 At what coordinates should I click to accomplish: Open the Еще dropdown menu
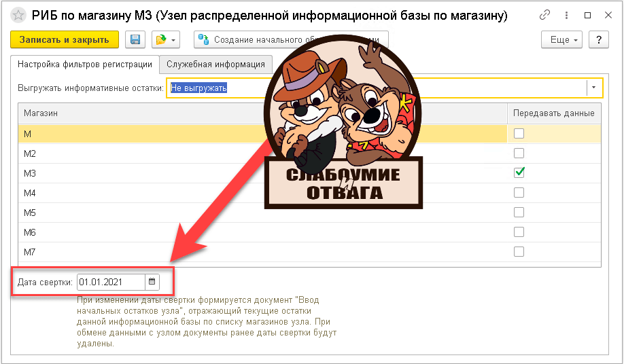click(x=561, y=40)
